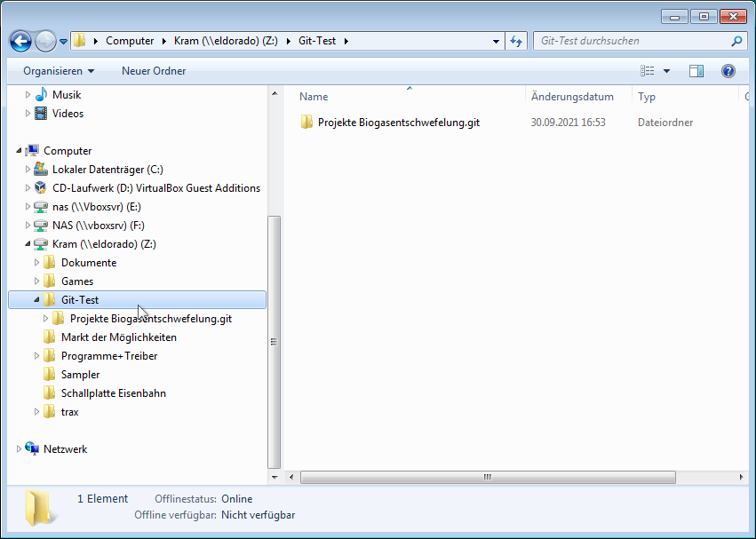
Task: Click the trax folder icon
Action: (49, 412)
